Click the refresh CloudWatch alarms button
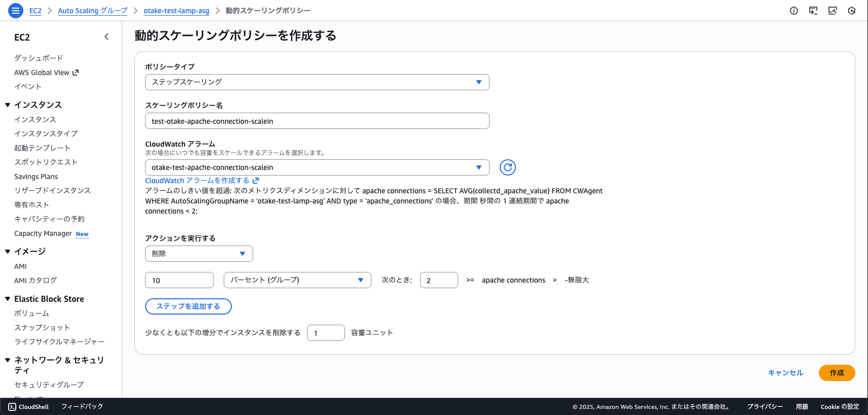This screenshot has width=868, height=415. [507, 167]
